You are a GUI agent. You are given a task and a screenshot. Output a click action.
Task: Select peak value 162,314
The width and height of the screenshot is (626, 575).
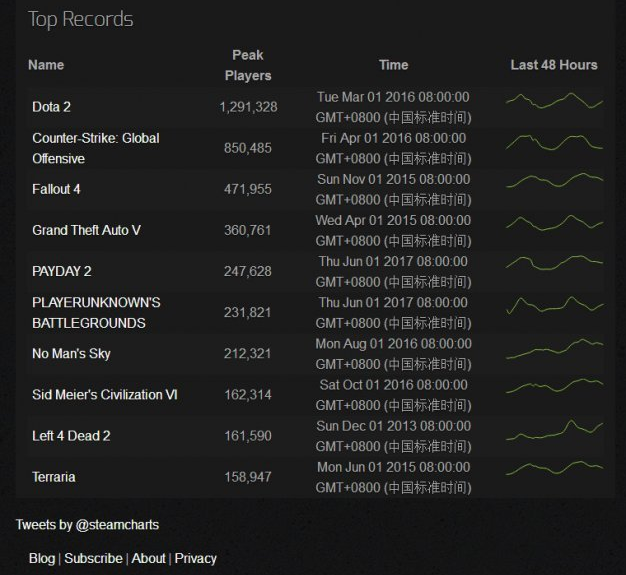(x=248, y=395)
